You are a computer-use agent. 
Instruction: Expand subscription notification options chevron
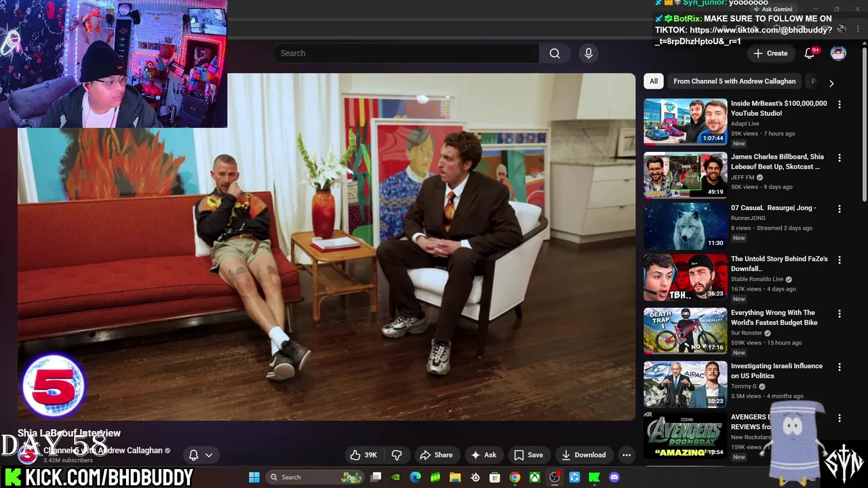tap(209, 455)
